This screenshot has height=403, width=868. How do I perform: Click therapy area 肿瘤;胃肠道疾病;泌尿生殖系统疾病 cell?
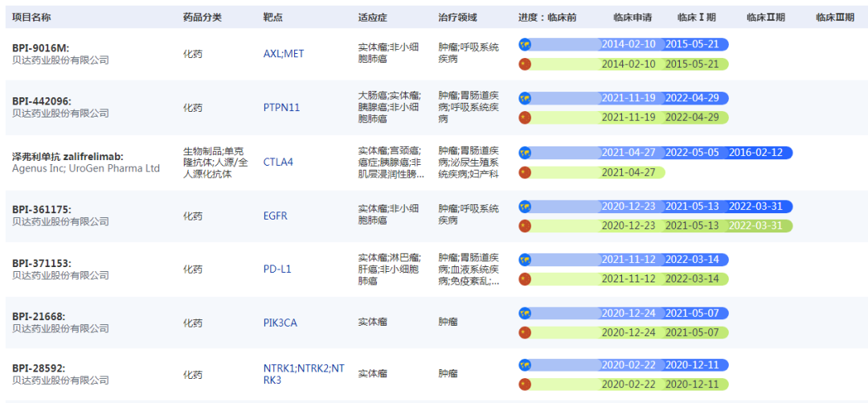(x=469, y=162)
